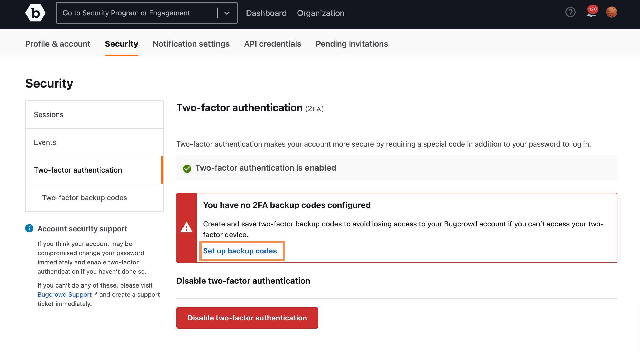The height and width of the screenshot is (364, 640).
Task: Click Disable two-factor authentication button
Action: (x=248, y=318)
